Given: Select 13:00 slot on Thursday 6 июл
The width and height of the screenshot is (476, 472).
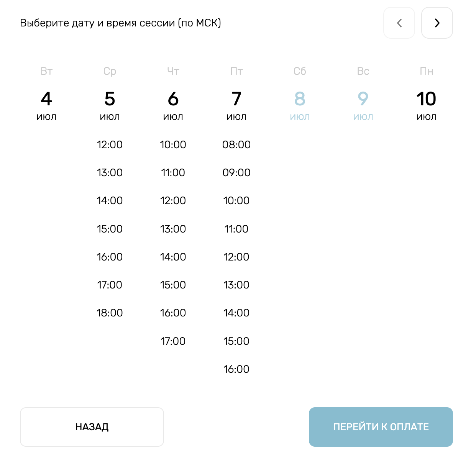Looking at the screenshot, I should click(173, 229).
